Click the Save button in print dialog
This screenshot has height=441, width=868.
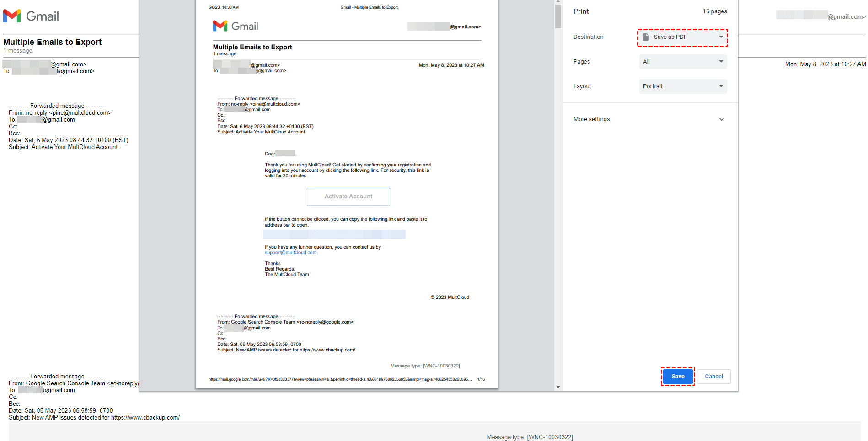(678, 377)
